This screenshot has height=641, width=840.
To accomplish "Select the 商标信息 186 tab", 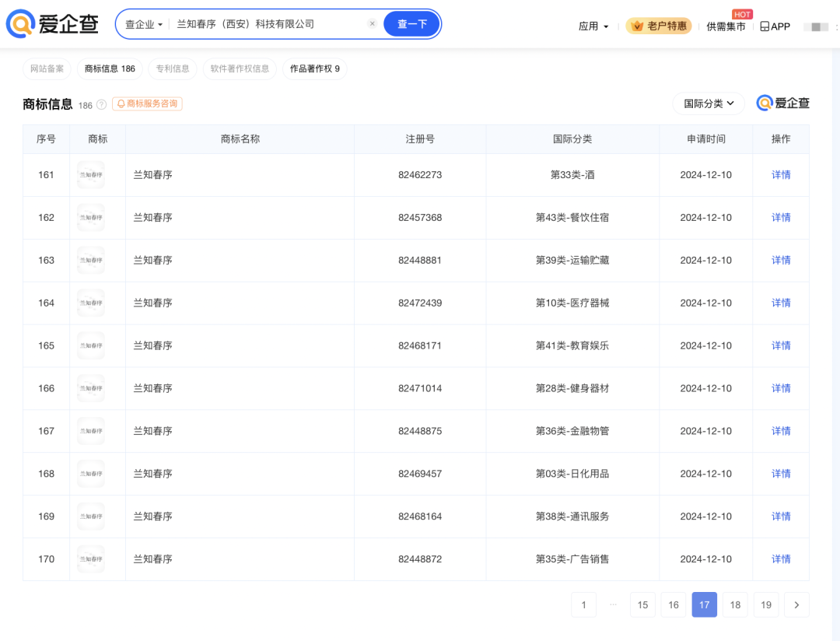I will click(110, 68).
